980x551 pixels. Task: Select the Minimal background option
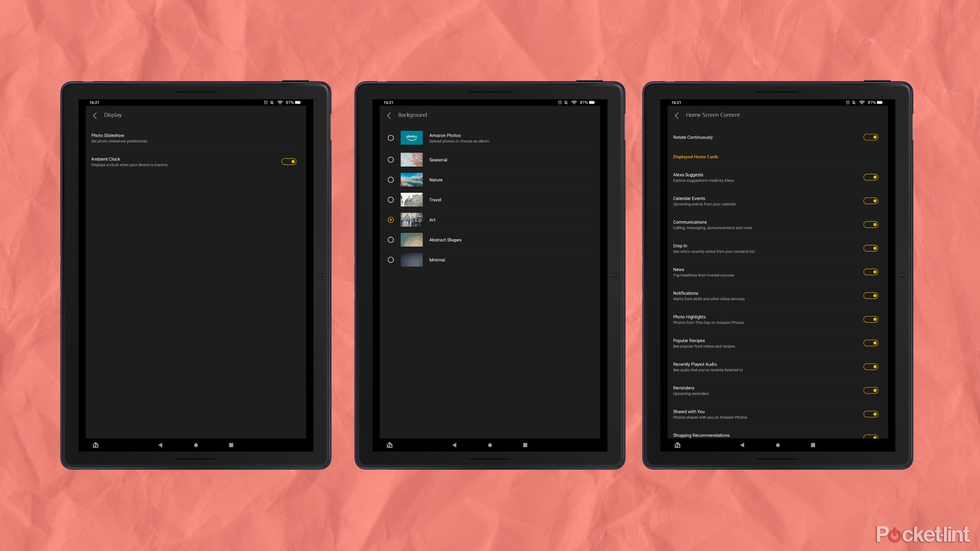(390, 260)
